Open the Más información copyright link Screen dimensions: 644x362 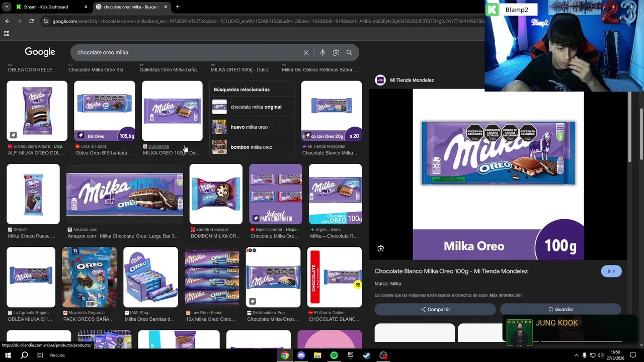click(506, 295)
